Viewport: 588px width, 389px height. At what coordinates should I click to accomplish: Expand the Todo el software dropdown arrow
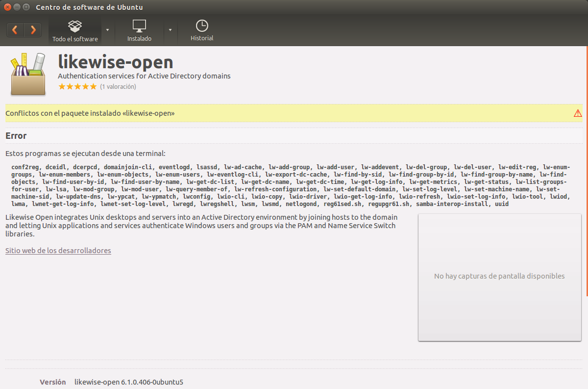point(107,30)
